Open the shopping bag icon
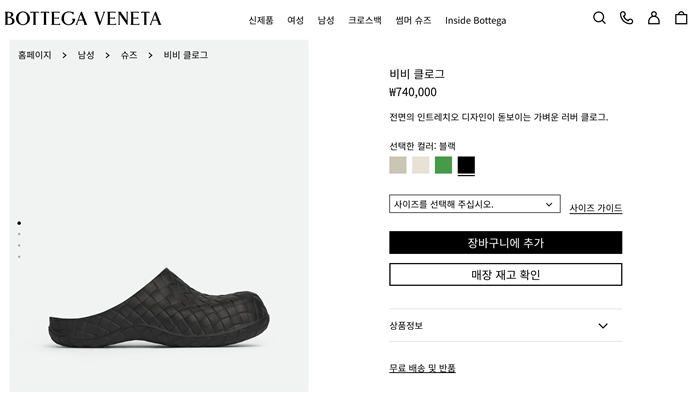700x400 pixels. point(681,18)
